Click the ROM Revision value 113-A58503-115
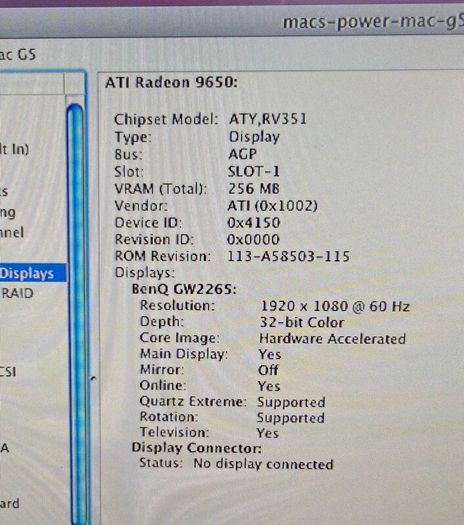Screen dimensions: 464x525 [288, 256]
